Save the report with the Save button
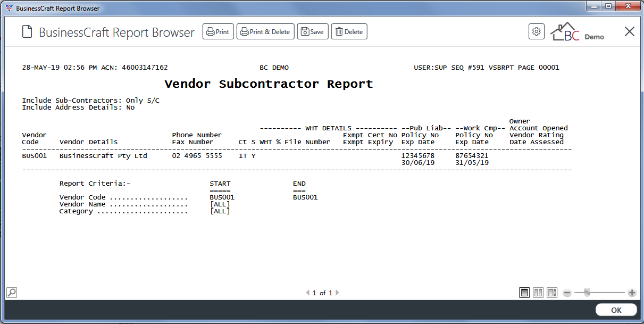The image size is (644, 324). click(313, 31)
